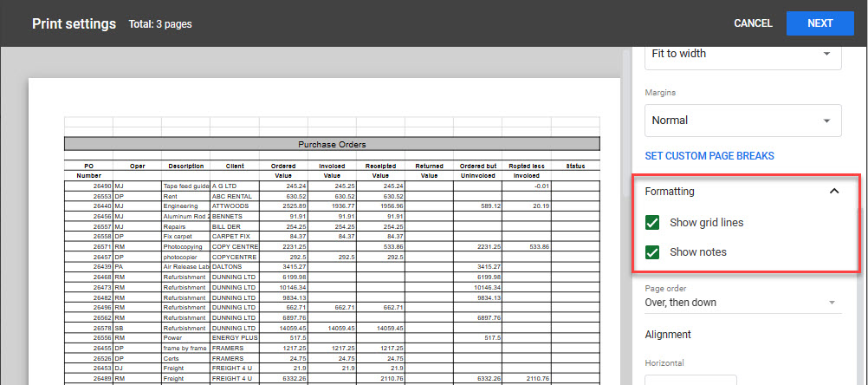Click the NEXT button
The image size is (868, 385).
pyautogui.click(x=819, y=23)
